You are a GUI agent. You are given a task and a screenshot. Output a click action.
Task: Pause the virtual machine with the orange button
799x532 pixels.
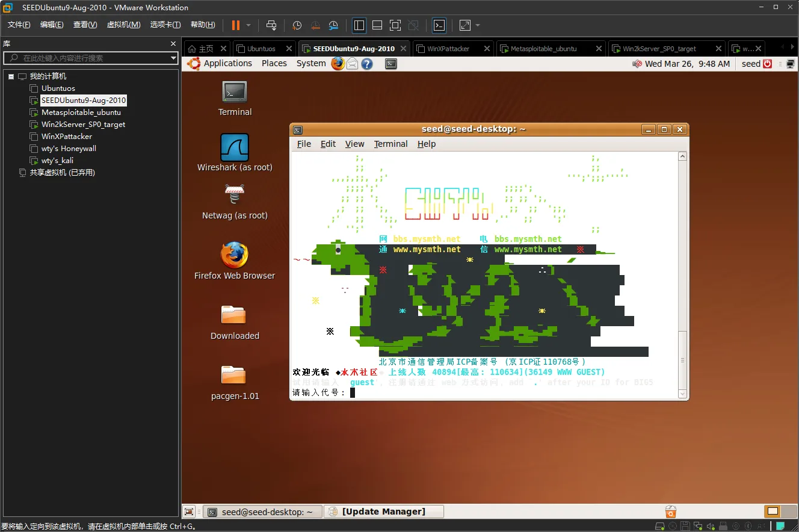point(235,25)
